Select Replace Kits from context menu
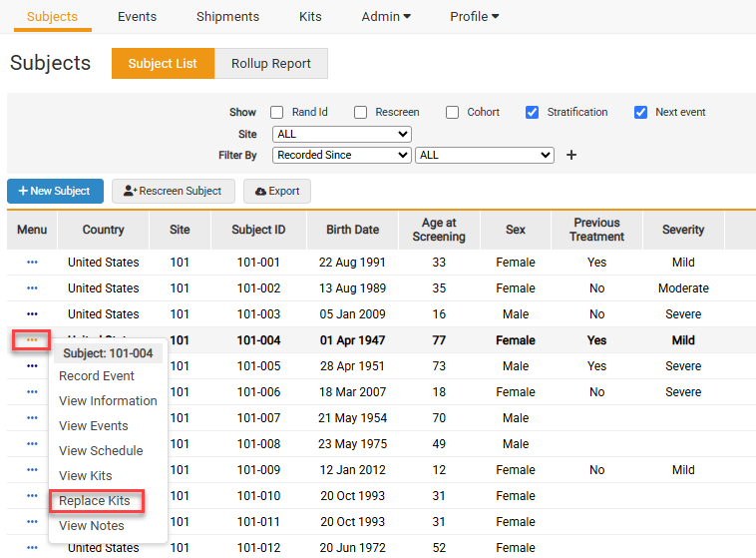Image resolution: width=756 pixels, height=558 pixels. (95, 501)
